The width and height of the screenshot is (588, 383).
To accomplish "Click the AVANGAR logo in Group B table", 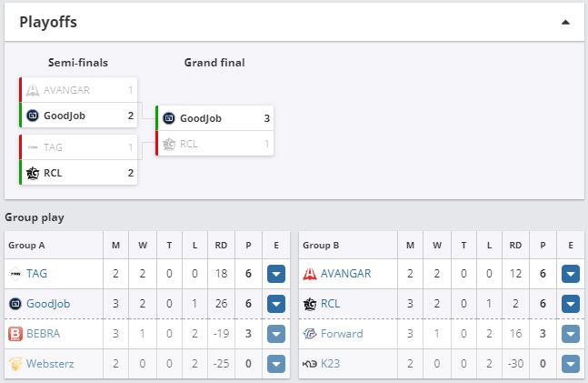I will point(310,273).
